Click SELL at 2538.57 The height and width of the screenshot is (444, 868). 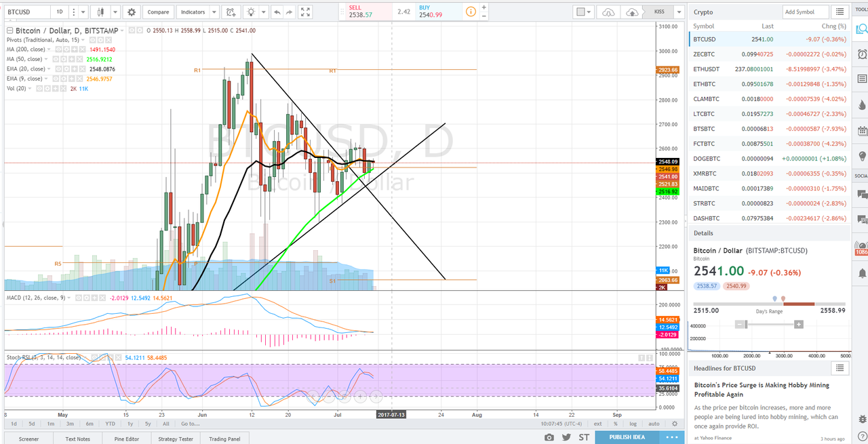click(x=370, y=11)
